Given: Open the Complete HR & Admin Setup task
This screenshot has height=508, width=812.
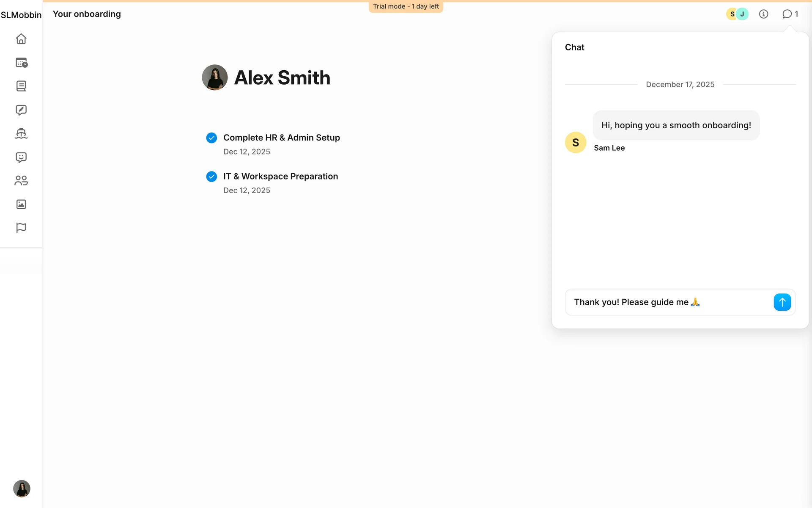Looking at the screenshot, I should click(282, 138).
